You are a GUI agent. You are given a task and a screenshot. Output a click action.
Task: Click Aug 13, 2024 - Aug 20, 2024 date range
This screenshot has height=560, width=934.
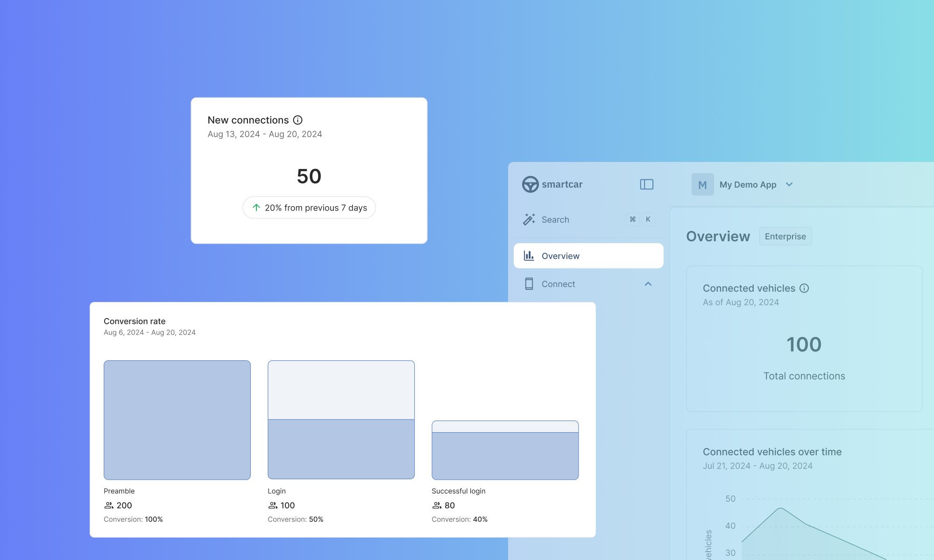coord(265,134)
